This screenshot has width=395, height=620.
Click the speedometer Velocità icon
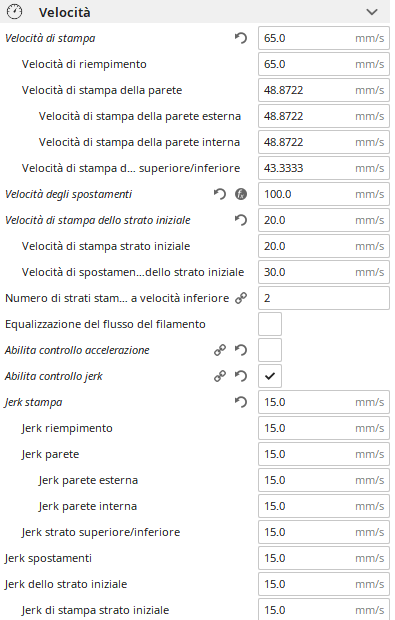(15, 12)
